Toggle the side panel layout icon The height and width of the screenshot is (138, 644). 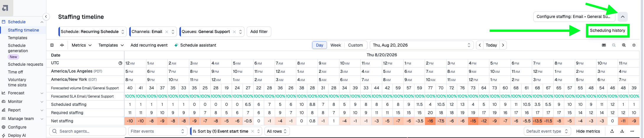pyautogui.click(x=52, y=45)
